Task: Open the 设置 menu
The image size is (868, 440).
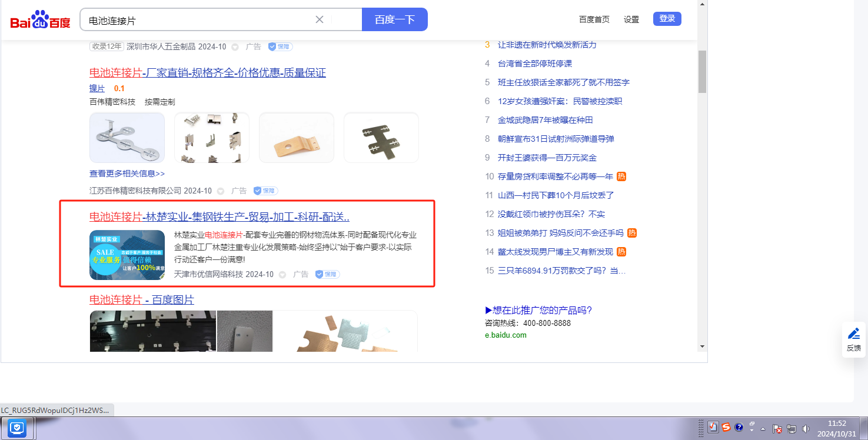Action: point(631,19)
